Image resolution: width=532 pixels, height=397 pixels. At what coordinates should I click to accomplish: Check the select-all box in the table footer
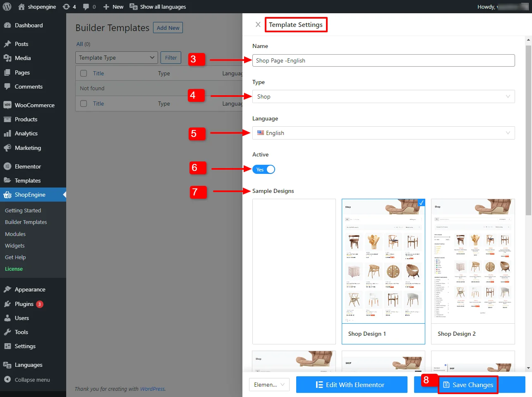tap(84, 103)
